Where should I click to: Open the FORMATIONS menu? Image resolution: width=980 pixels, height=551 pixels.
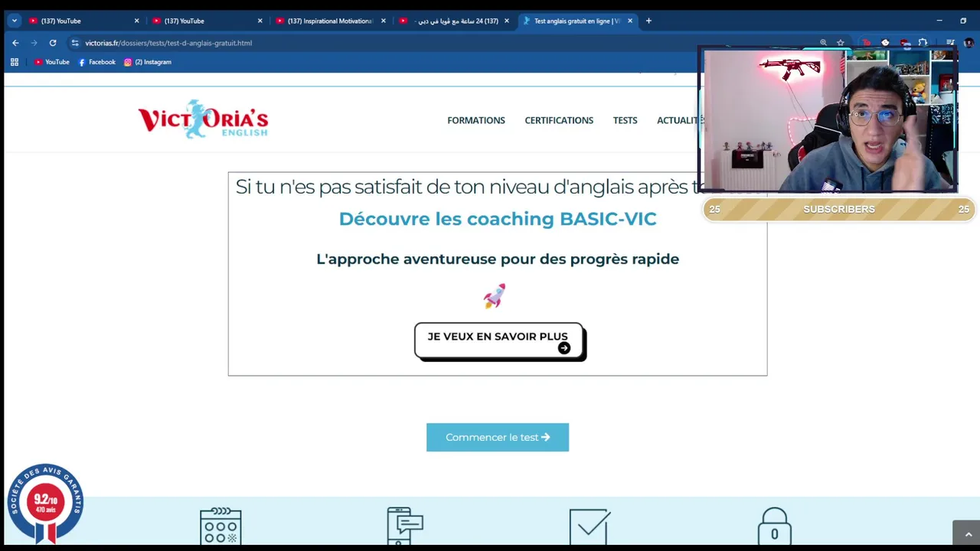click(x=476, y=120)
